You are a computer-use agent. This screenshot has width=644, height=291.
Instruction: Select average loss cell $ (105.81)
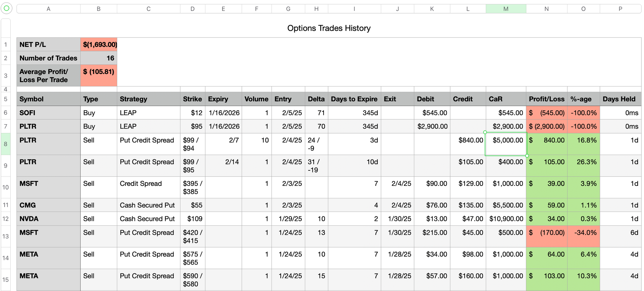coord(99,76)
